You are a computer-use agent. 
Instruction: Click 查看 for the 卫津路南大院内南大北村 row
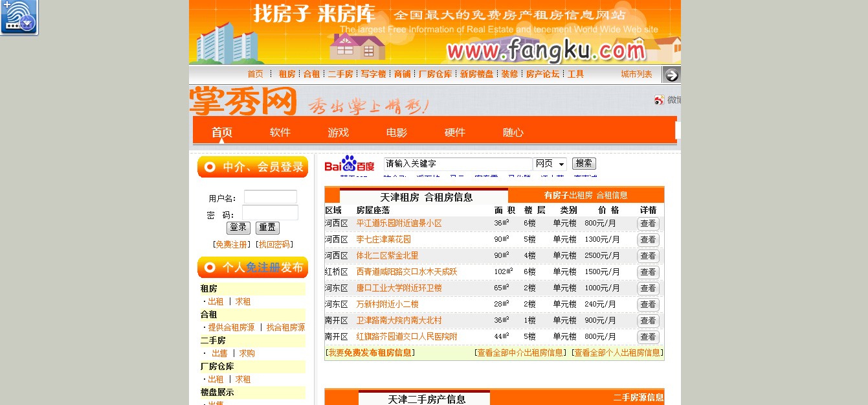(648, 321)
